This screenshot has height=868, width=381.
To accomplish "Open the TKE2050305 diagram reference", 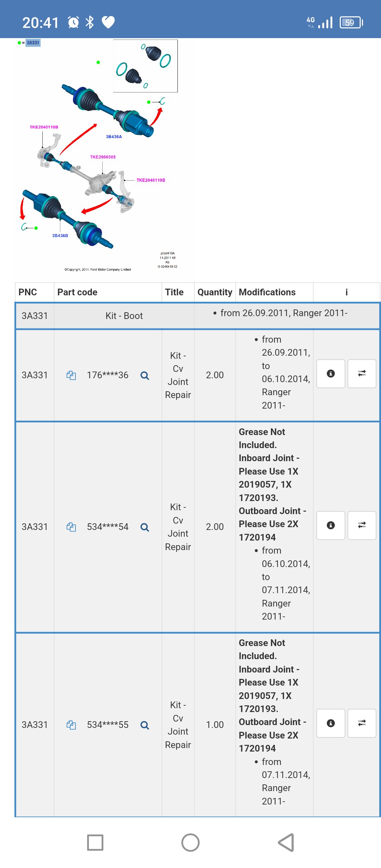I will tap(103, 157).
